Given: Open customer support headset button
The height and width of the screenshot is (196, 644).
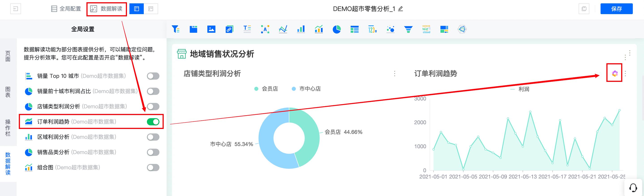Looking at the screenshot, I should click(633, 188).
